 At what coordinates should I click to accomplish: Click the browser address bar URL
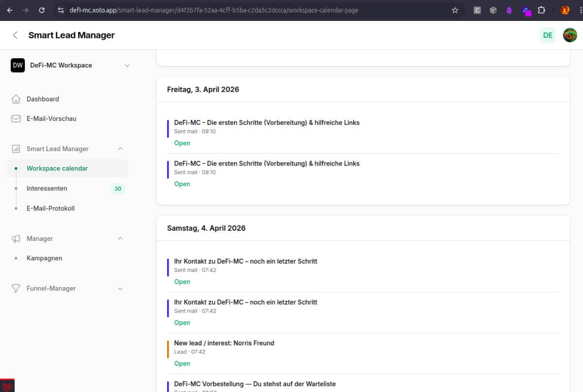(214, 10)
